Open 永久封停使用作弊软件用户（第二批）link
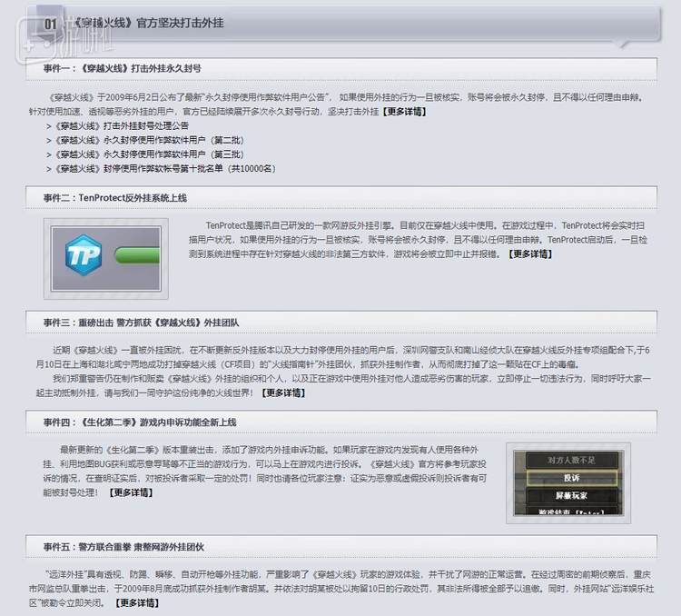The width and height of the screenshot is (681, 616). pos(145,141)
